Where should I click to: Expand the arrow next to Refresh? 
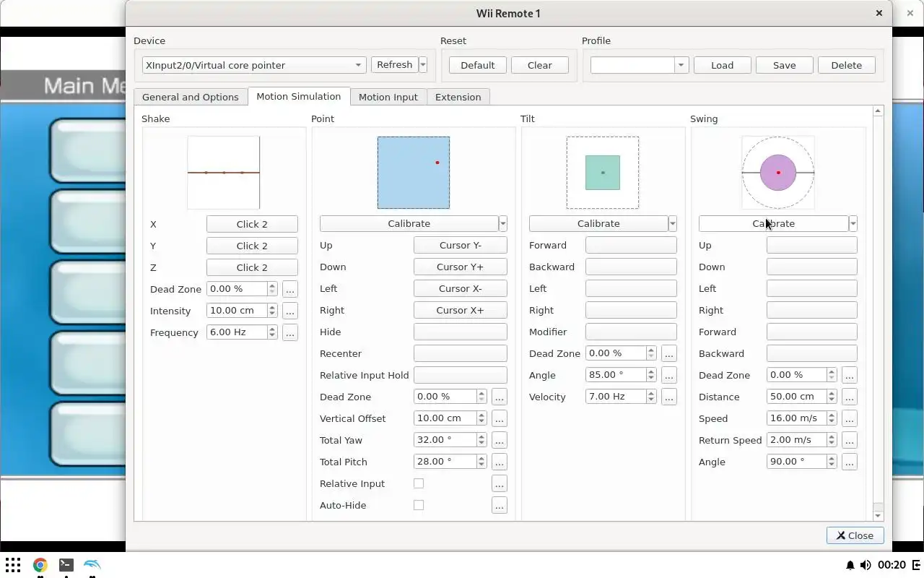pyautogui.click(x=423, y=65)
